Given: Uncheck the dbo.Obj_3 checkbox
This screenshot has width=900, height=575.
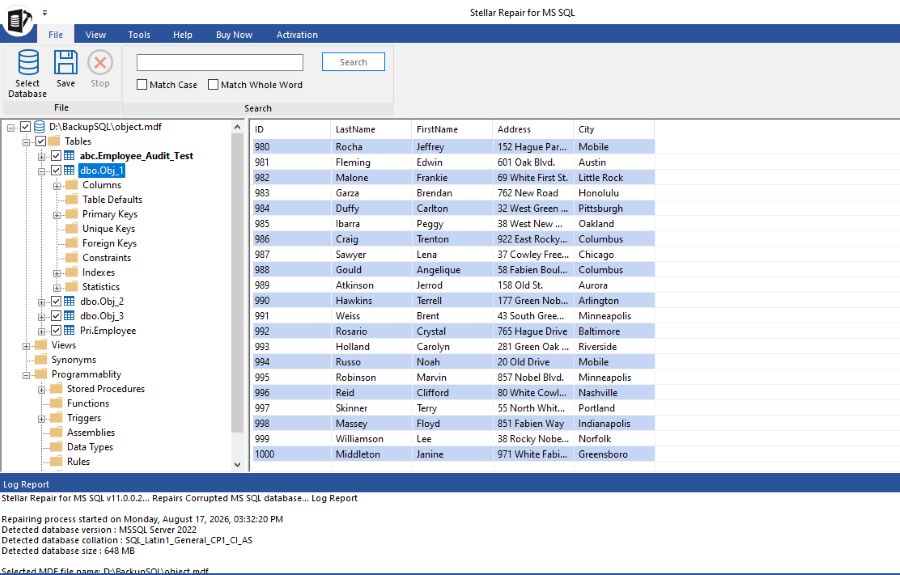Looking at the screenshot, I should pos(56,316).
